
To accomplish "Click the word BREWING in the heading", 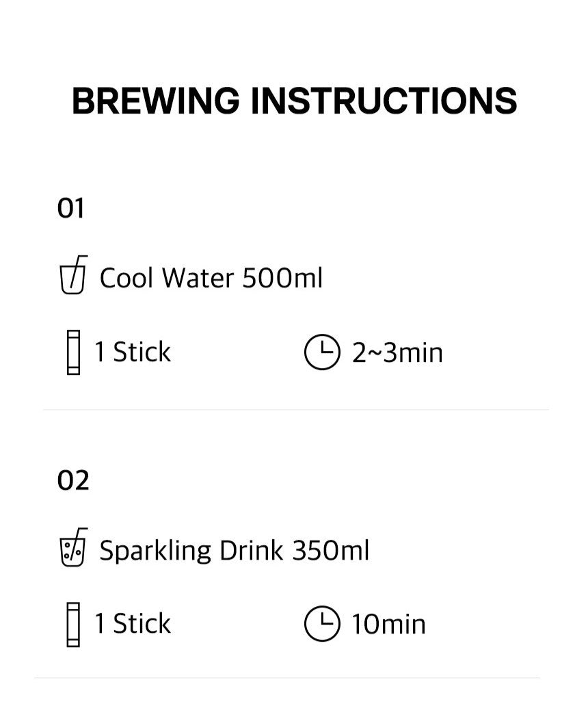I will (156, 101).
